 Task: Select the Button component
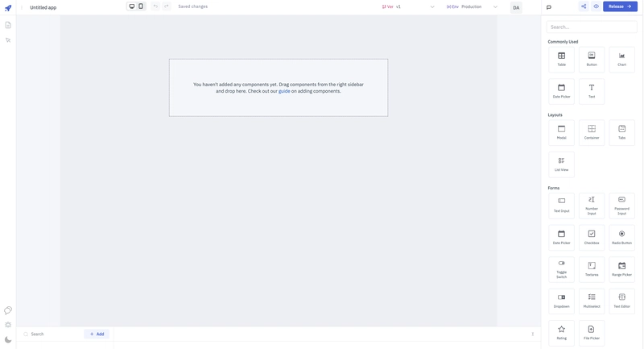pos(592,59)
